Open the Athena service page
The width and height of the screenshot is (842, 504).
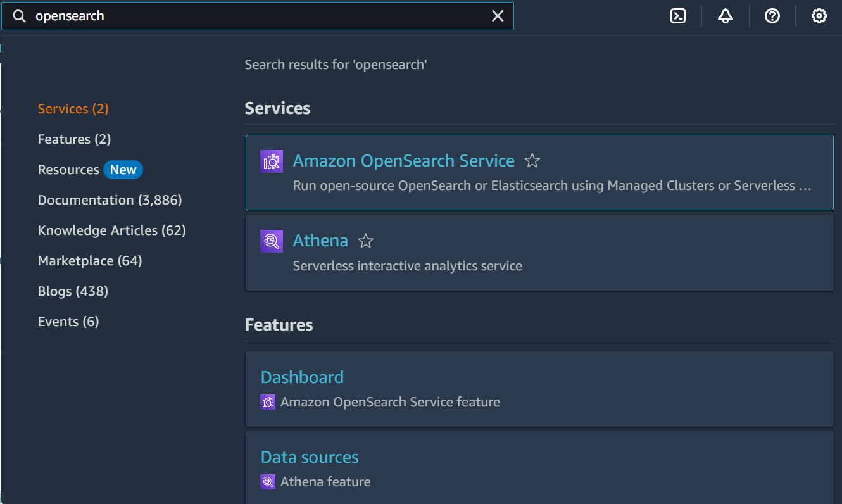point(320,241)
